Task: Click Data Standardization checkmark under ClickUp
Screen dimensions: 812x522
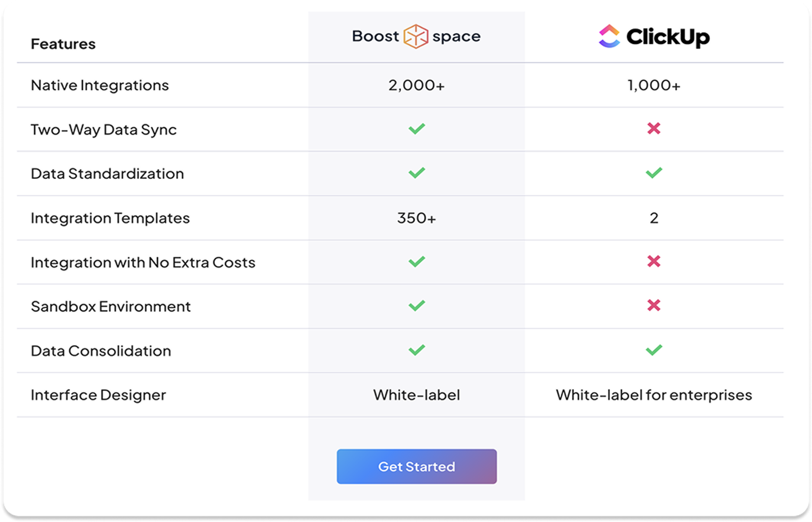Action: (655, 173)
